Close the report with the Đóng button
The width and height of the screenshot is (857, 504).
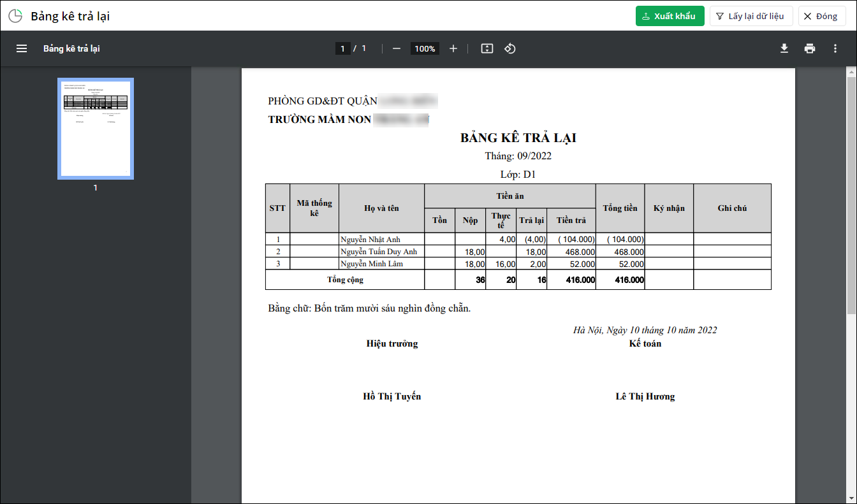[822, 16]
